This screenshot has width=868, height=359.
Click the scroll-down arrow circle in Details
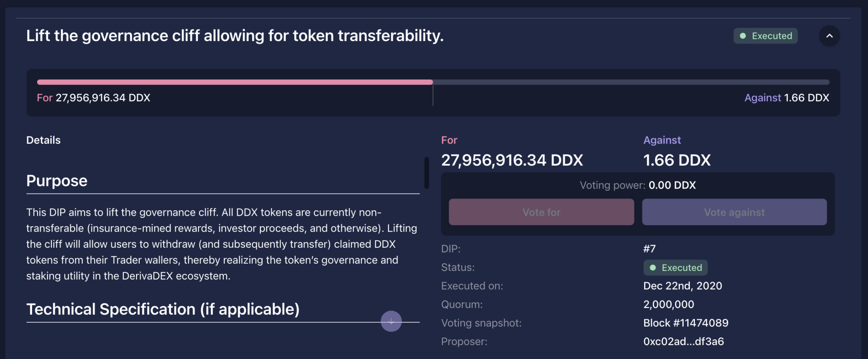click(391, 321)
